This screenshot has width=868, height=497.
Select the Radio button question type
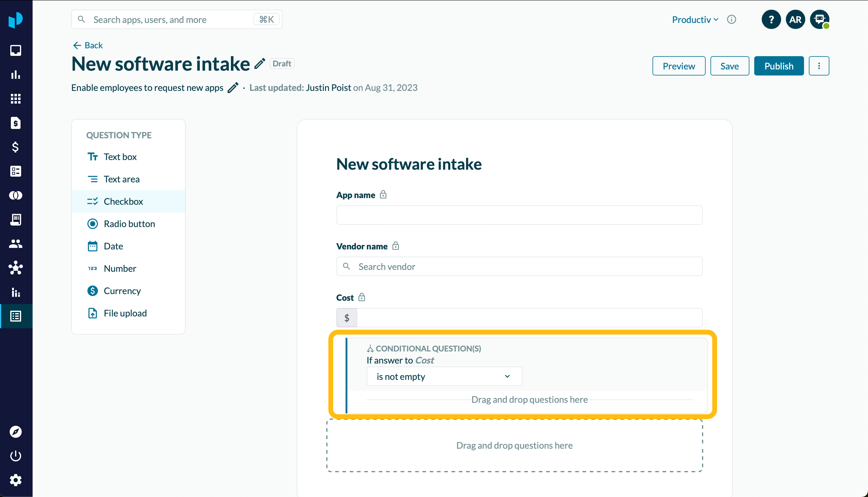(129, 224)
